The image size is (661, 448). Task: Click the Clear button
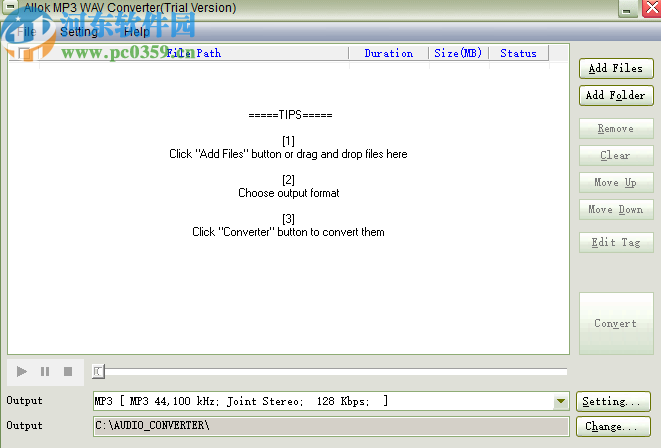616,156
